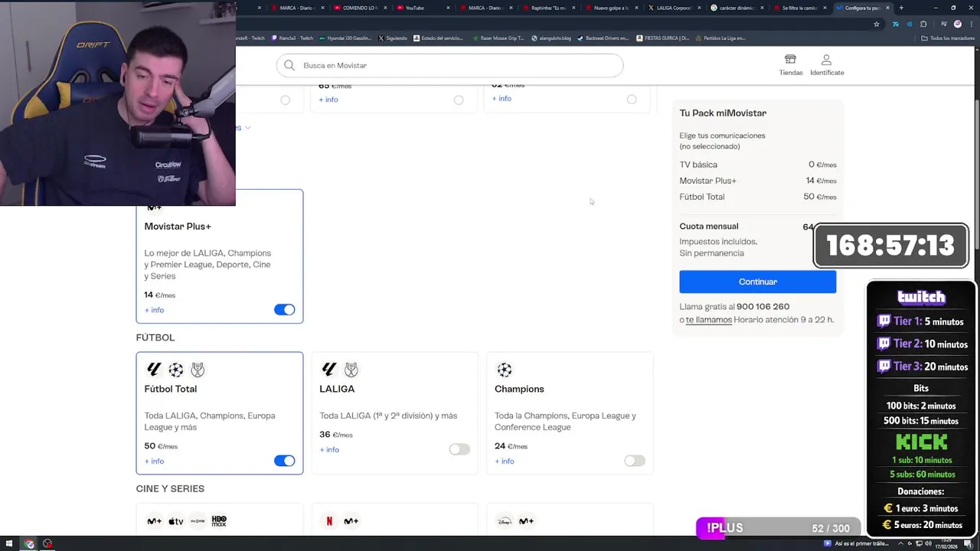Open the Razer Mouse Grip bookmark
Screen dimensions: 980x551
click(498, 37)
